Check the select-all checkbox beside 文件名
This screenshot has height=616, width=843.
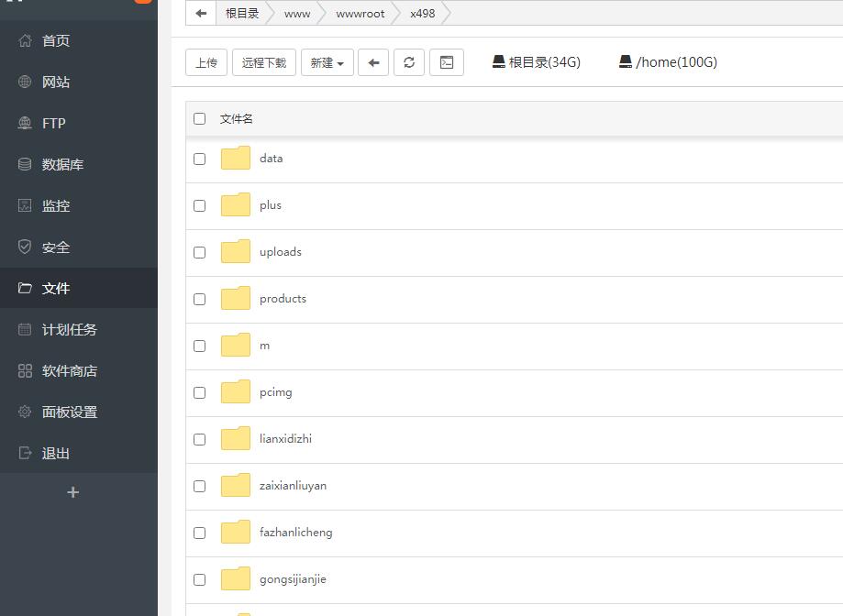pyautogui.click(x=200, y=119)
